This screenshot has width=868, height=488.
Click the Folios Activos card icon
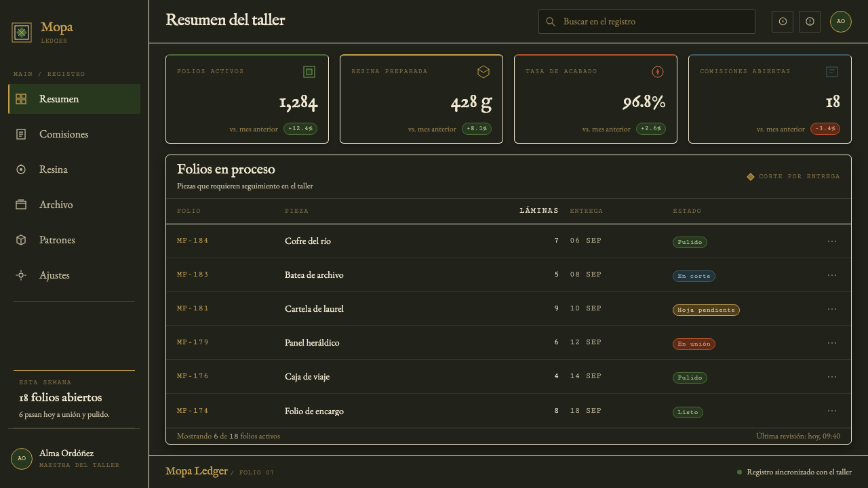309,72
